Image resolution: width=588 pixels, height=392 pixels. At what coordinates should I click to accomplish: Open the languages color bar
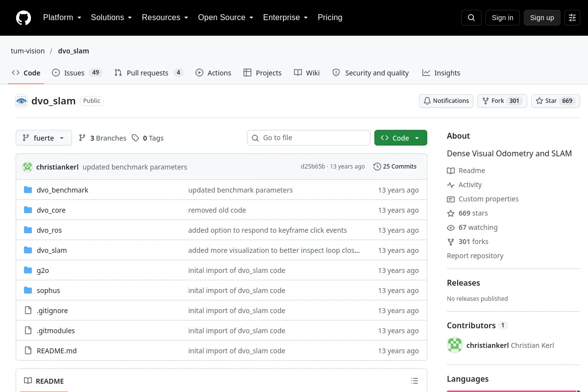click(x=514, y=391)
